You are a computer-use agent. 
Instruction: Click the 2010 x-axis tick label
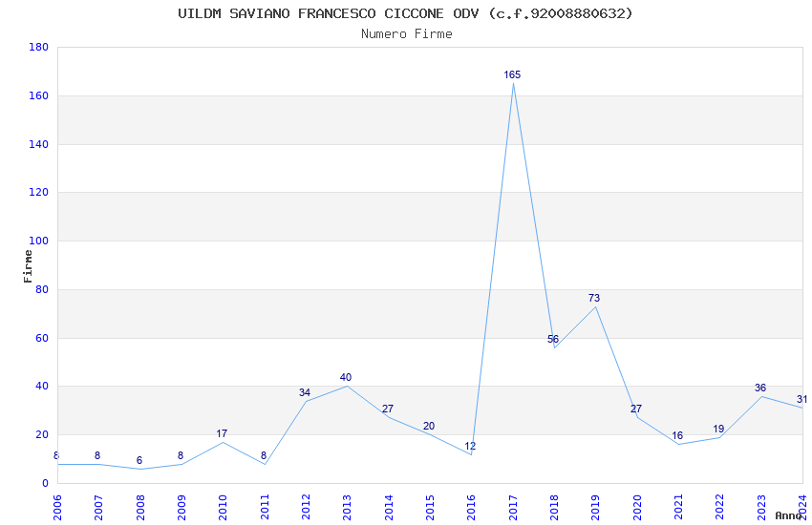(x=224, y=508)
